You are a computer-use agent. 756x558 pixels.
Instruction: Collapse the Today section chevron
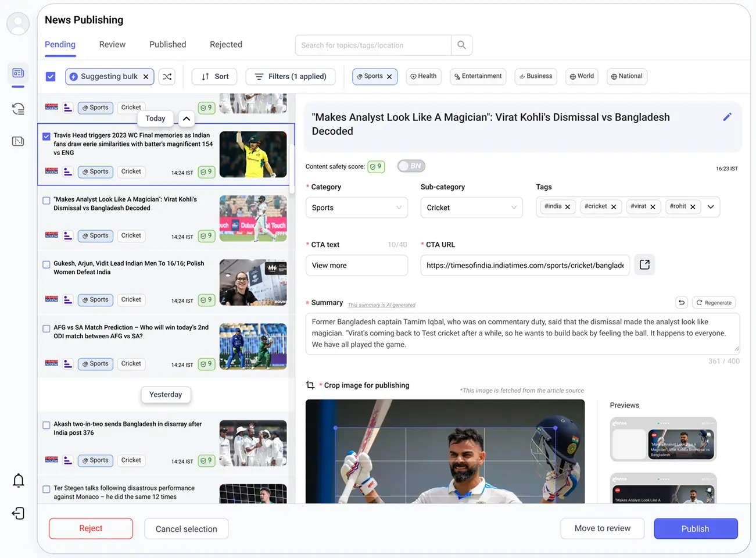(x=186, y=119)
